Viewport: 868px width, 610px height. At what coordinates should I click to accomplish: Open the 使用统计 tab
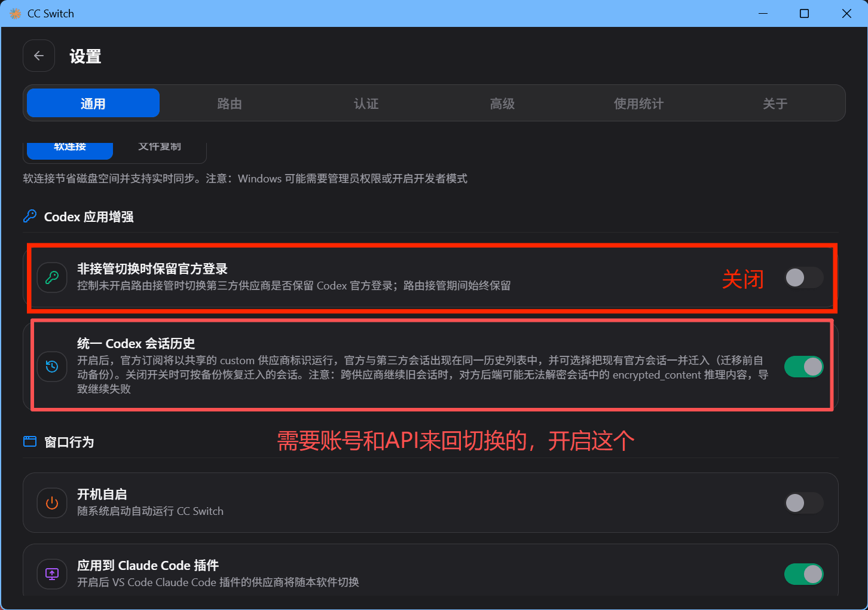coord(638,103)
